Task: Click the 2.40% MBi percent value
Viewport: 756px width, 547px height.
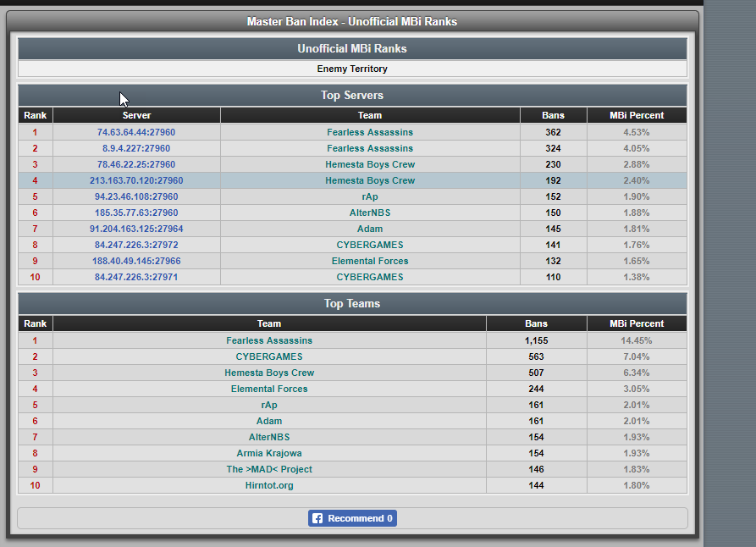Action: 637,180
